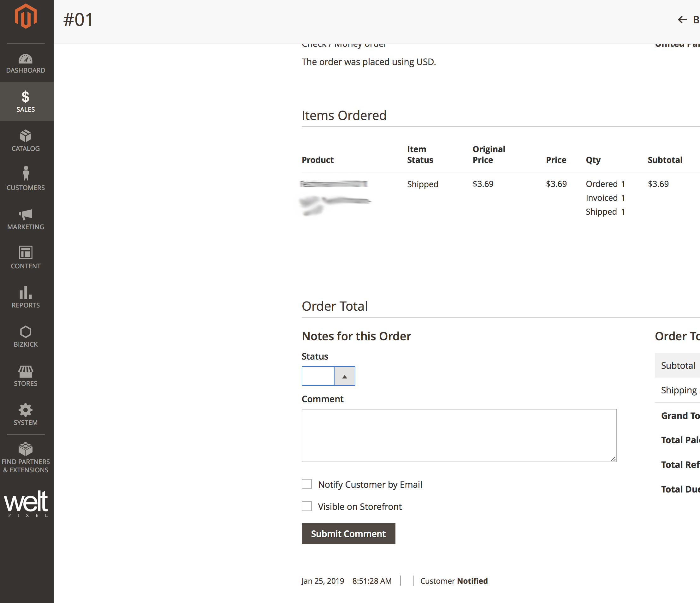The image size is (700, 603).
Task: Open the Customers section
Action: [x=26, y=180]
